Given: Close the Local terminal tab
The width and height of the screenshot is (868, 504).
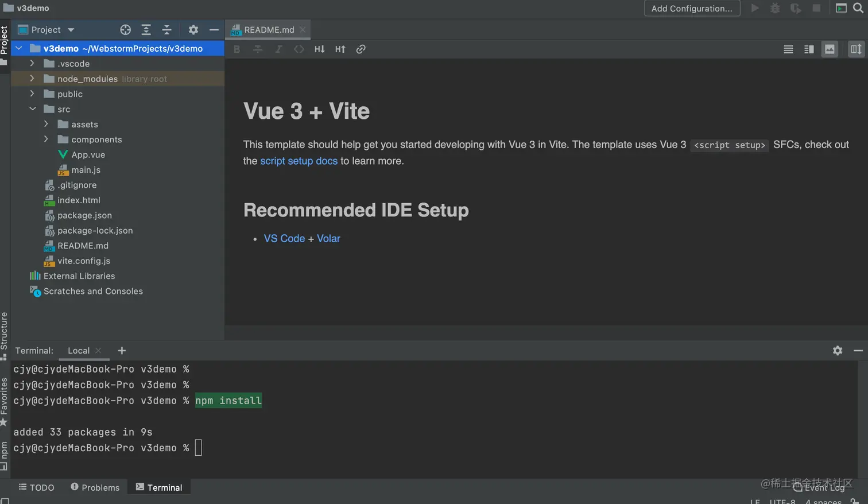Looking at the screenshot, I should (x=98, y=351).
